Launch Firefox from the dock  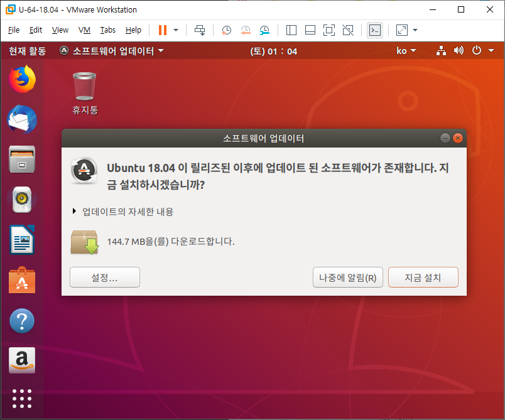pos(22,79)
